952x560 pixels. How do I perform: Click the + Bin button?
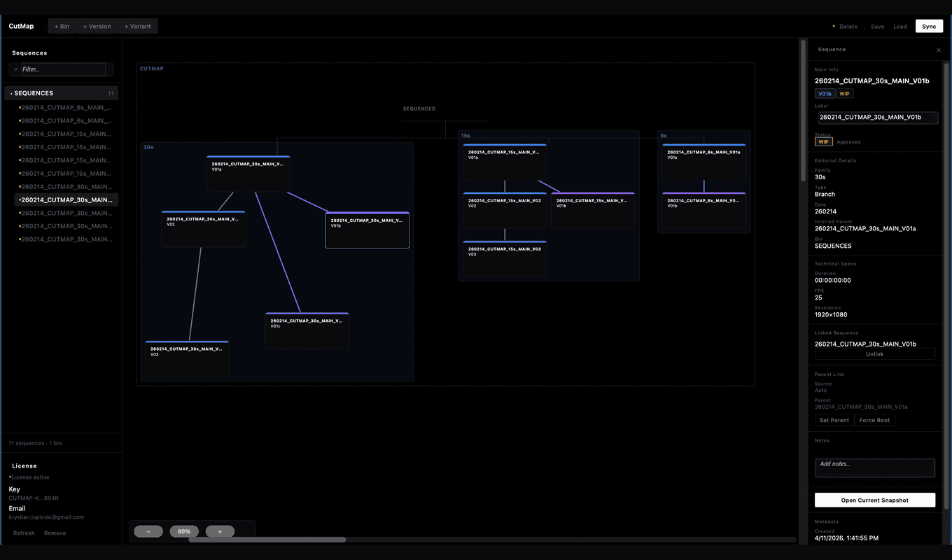[x=62, y=27]
